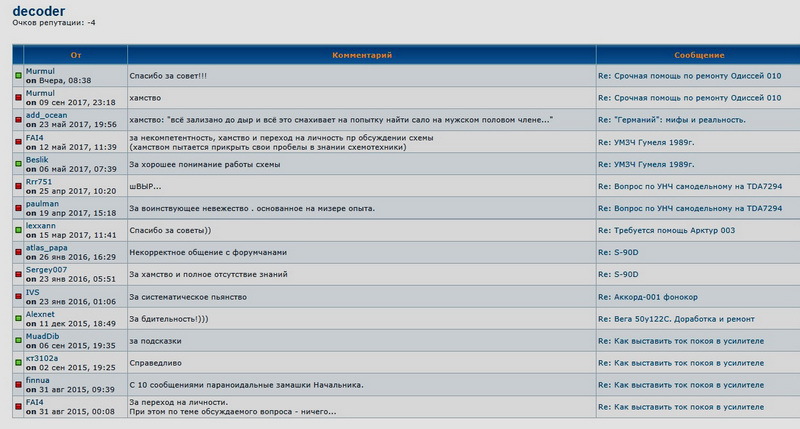Viewport: 800px width, 429px height.
Task: Open lexxann user profile
Action: tap(41, 225)
